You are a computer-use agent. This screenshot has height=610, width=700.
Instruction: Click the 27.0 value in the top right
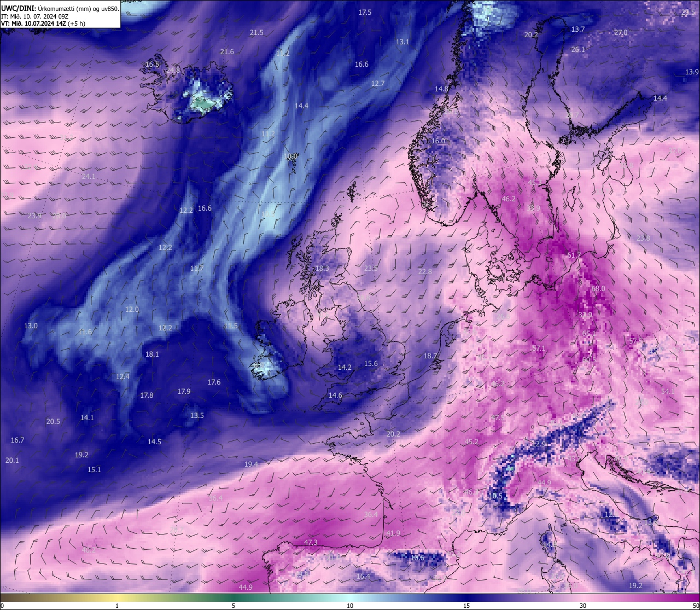(x=621, y=32)
